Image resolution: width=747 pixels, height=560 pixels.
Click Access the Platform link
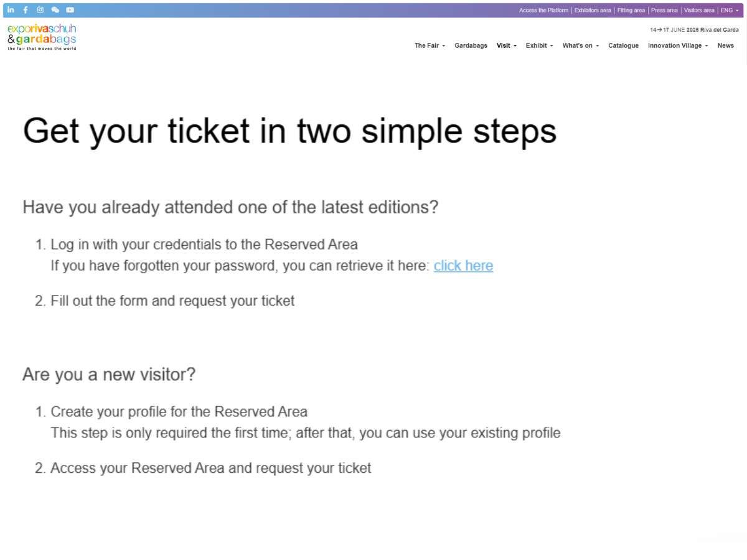543,11
